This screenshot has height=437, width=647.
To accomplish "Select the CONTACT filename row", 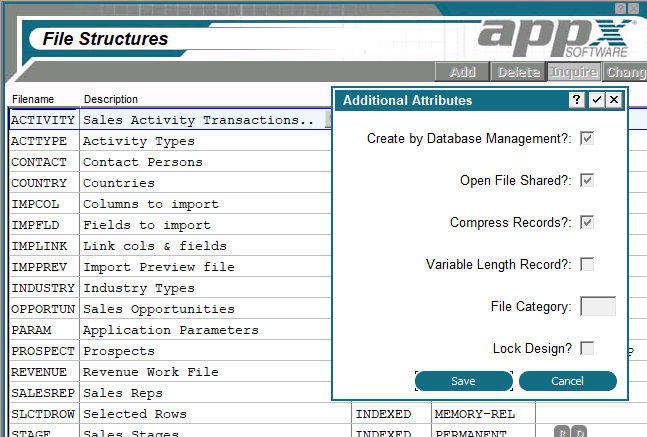I will (x=44, y=162).
